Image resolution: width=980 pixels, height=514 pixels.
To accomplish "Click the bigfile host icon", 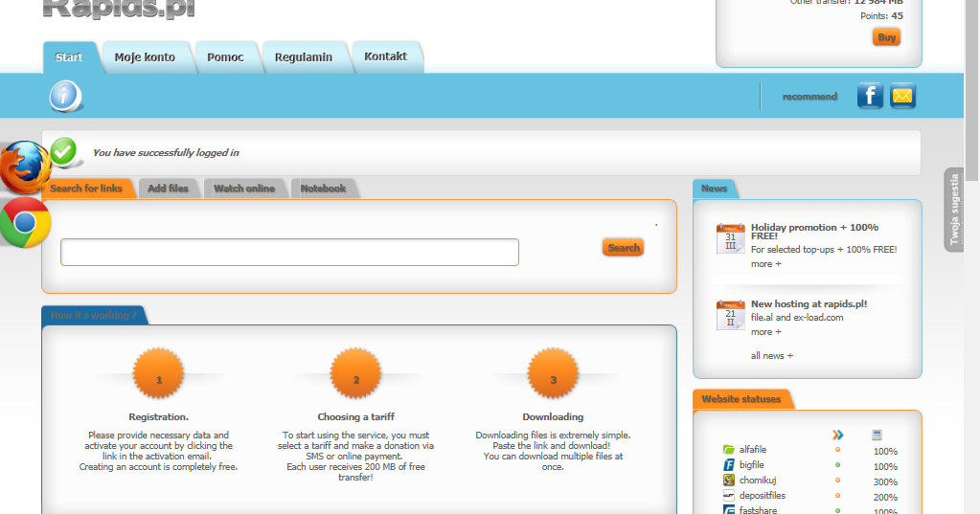I will click(729, 464).
